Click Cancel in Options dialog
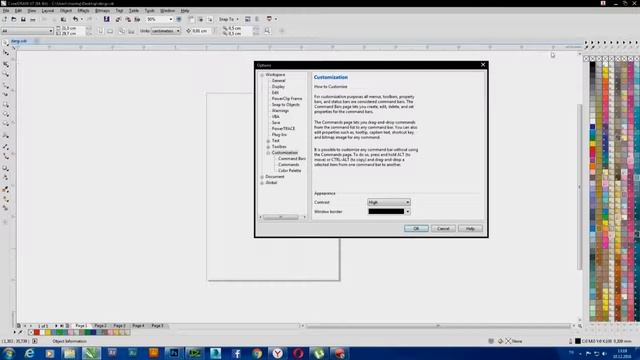640x360 pixels. 443,229
